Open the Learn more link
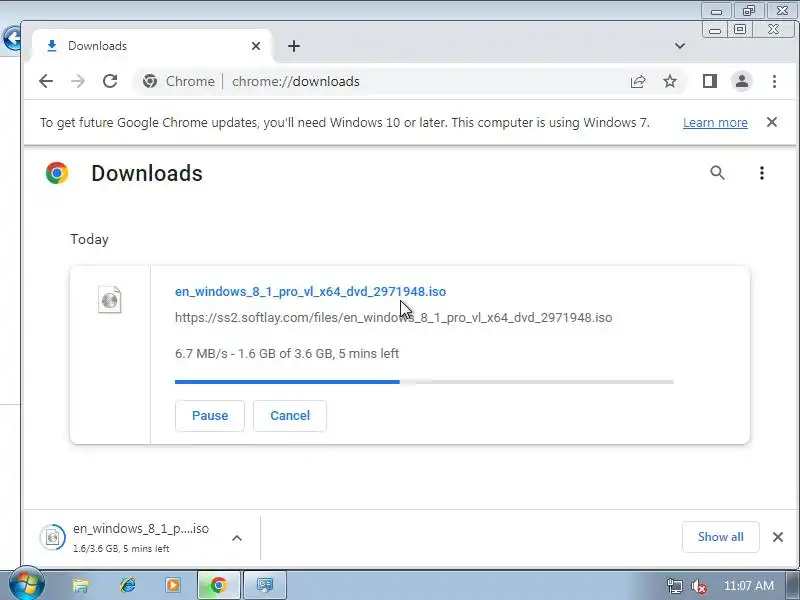 point(715,122)
